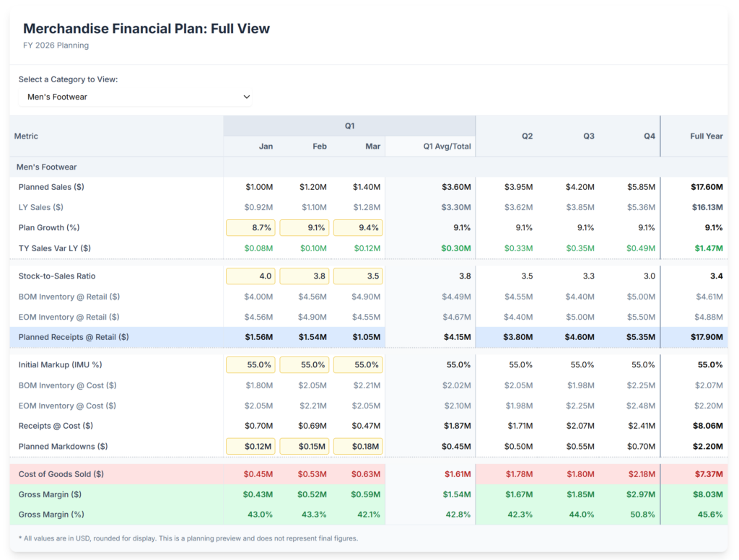Click Q4 Gross Margin percent 50.8%
739x560 pixels.
[643, 515]
